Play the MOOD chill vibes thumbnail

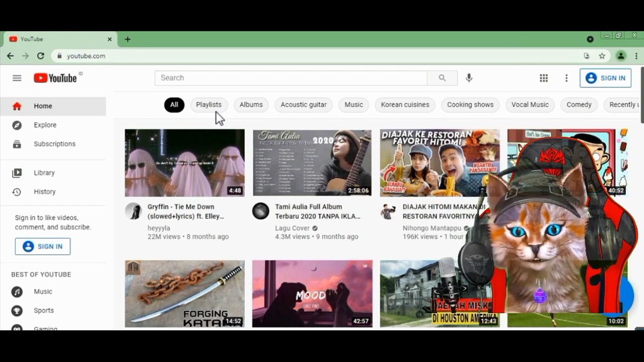(312, 294)
